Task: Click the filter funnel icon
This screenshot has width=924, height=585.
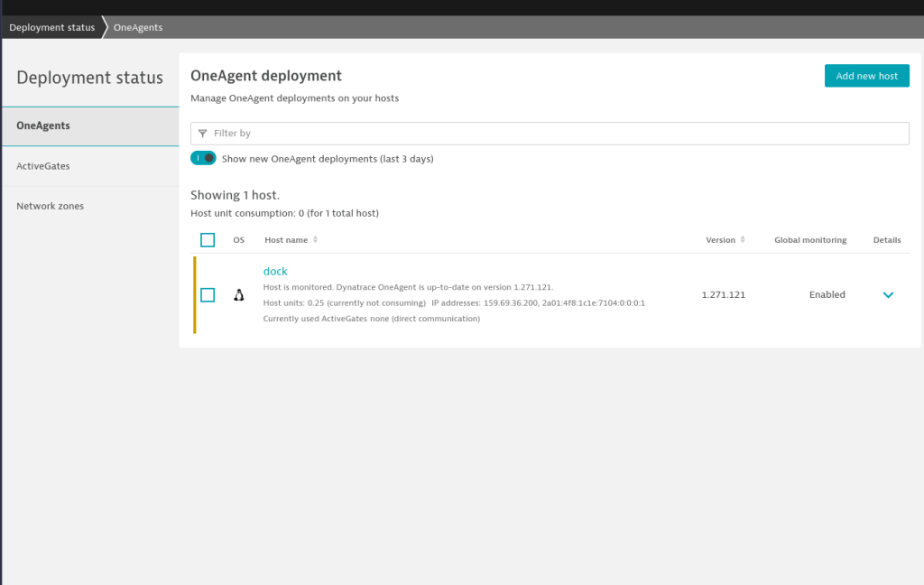Action: [x=203, y=134]
